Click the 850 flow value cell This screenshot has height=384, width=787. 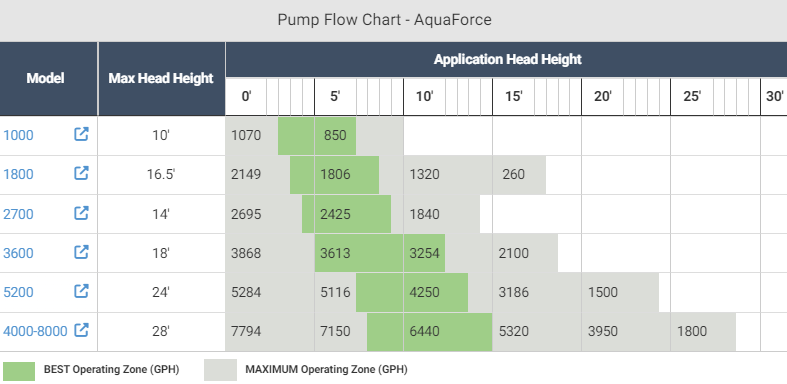(335, 136)
